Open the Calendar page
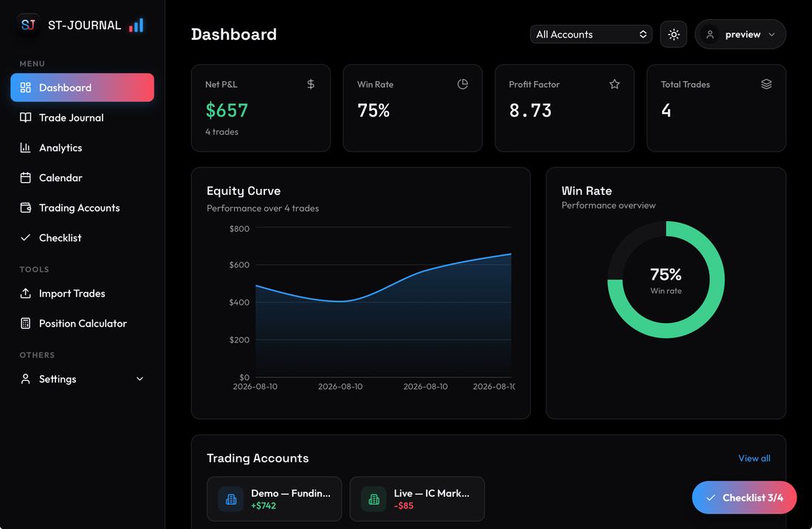The image size is (812, 529). tap(83, 178)
